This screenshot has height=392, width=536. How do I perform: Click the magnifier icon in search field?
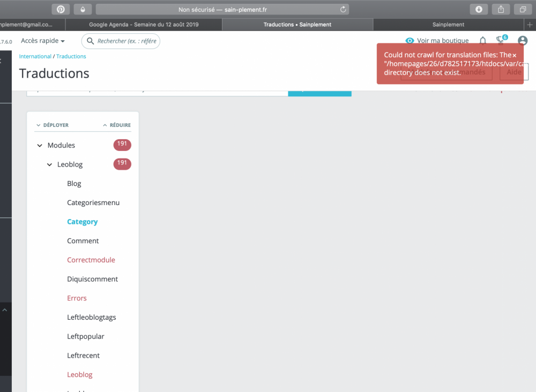coord(90,41)
